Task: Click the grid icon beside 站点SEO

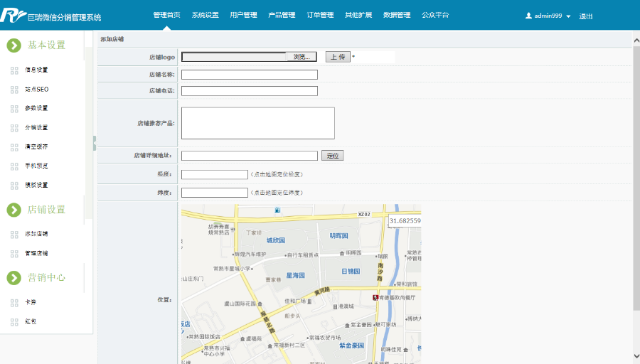Action: 14,90
